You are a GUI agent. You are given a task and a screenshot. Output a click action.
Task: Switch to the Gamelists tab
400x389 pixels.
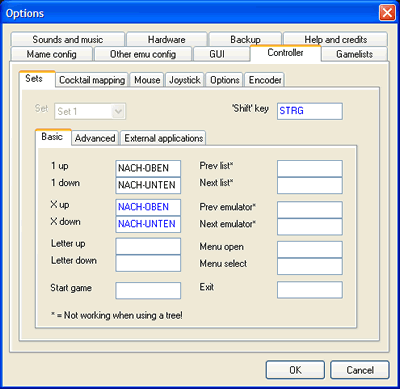(x=354, y=54)
